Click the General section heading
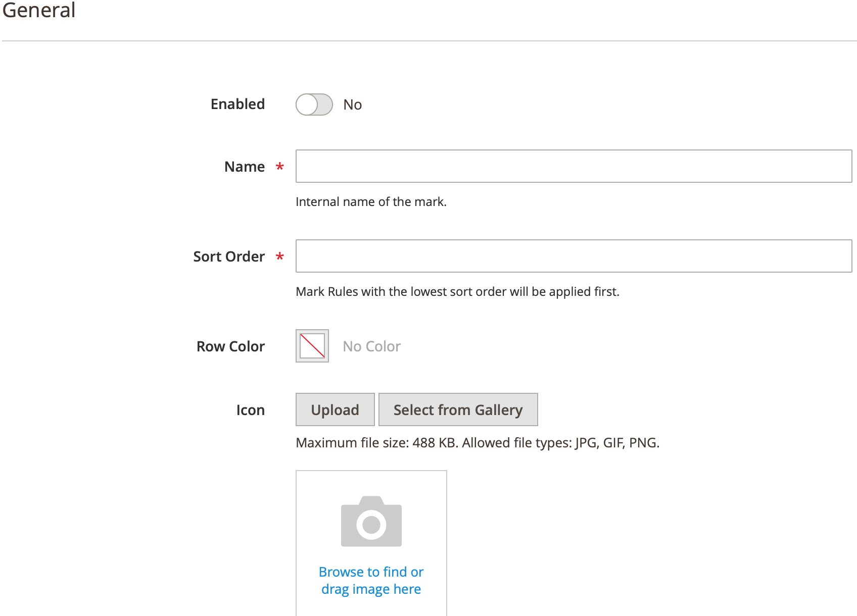Viewport: 857px width, 616px height. click(39, 10)
